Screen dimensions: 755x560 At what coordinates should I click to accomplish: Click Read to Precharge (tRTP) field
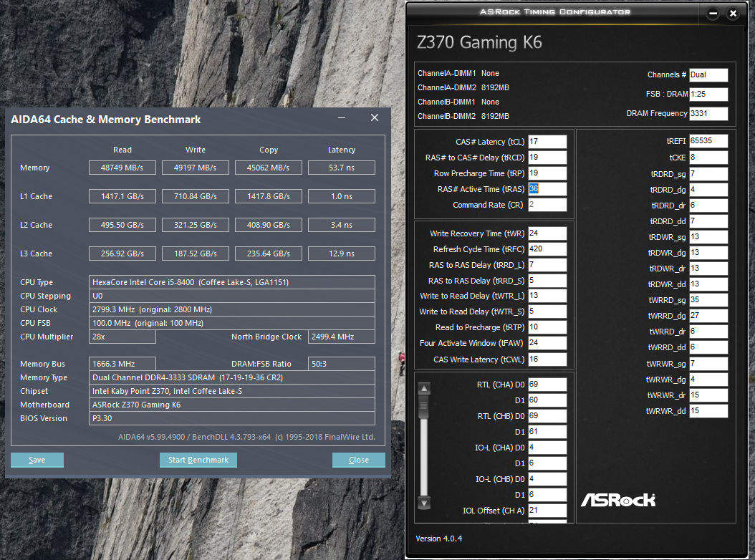[x=547, y=327]
